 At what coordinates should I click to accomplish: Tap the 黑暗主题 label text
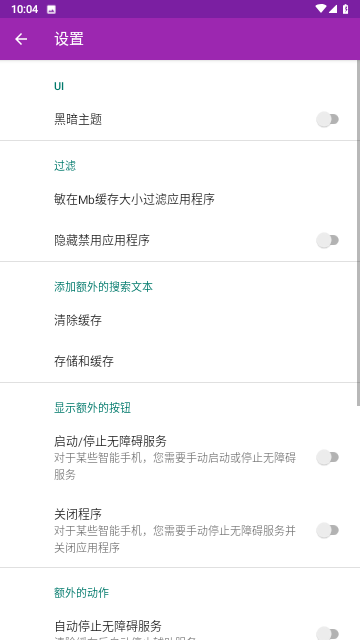point(78,120)
